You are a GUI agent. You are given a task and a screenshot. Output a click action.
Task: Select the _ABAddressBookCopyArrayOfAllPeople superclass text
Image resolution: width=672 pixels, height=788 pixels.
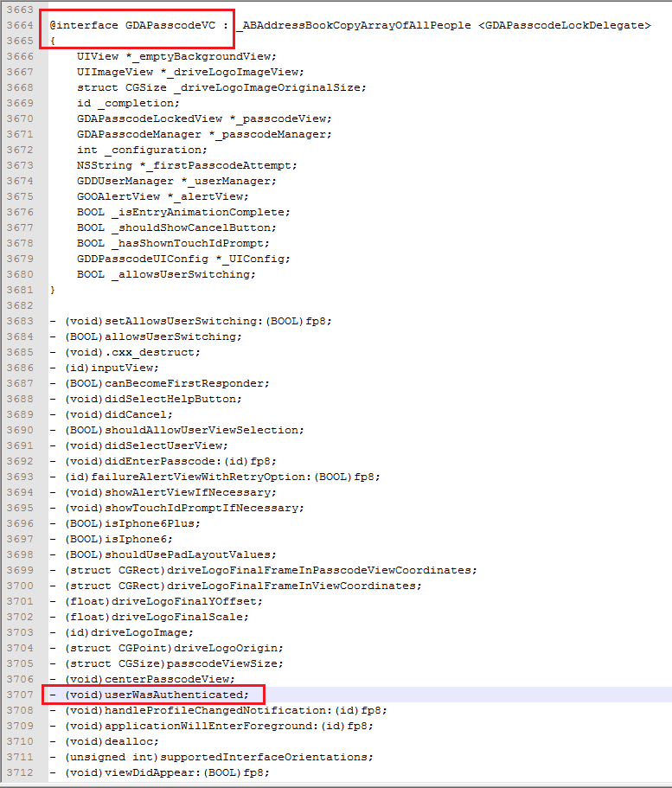pyautogui.click(x=354, y=25)
